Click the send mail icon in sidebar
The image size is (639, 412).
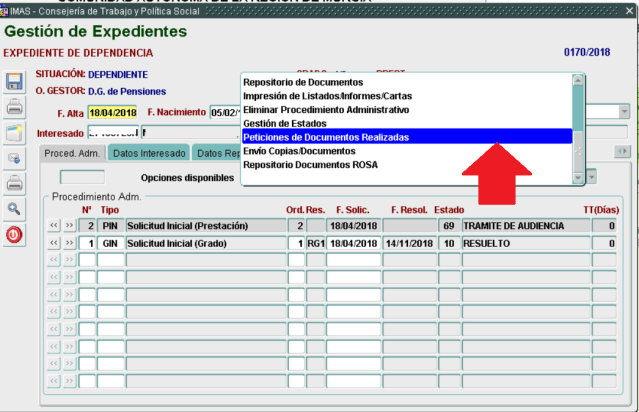(15, 158)
